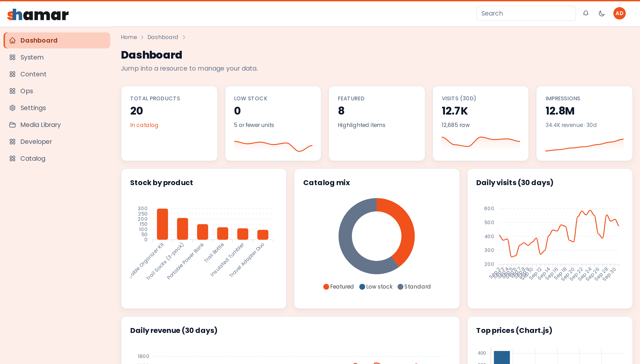Go to the Home breadcrumb link
The image size is (640, 364).
point(129,37)
